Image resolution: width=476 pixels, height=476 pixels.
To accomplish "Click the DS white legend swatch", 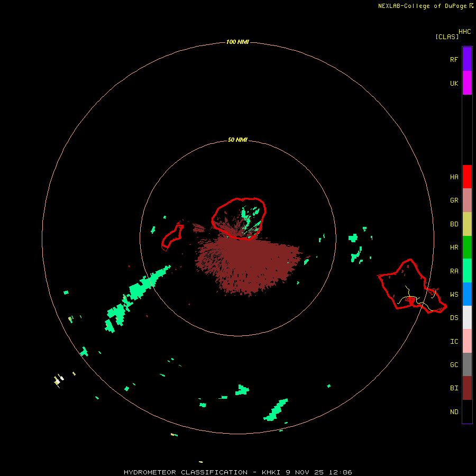I will point(467,317).
